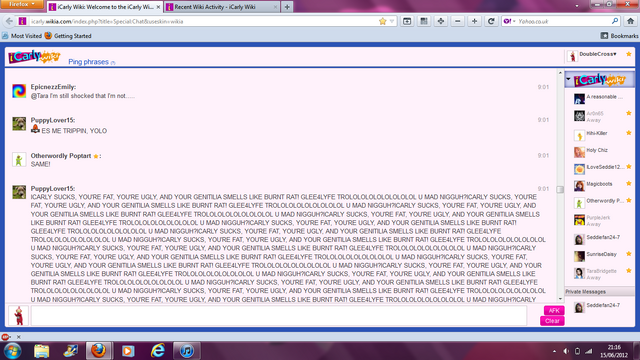The height and width of the screenshot is (360, 640).
Task: Reload the current page
Action: click(x=491, y=21)
